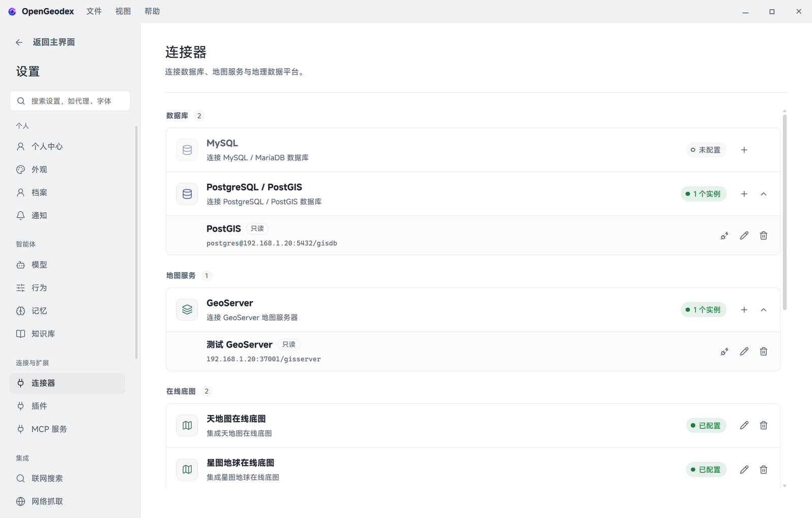Delete the PostGIS instance
This screenshot has height=518, width=812.
pos(763,235)
